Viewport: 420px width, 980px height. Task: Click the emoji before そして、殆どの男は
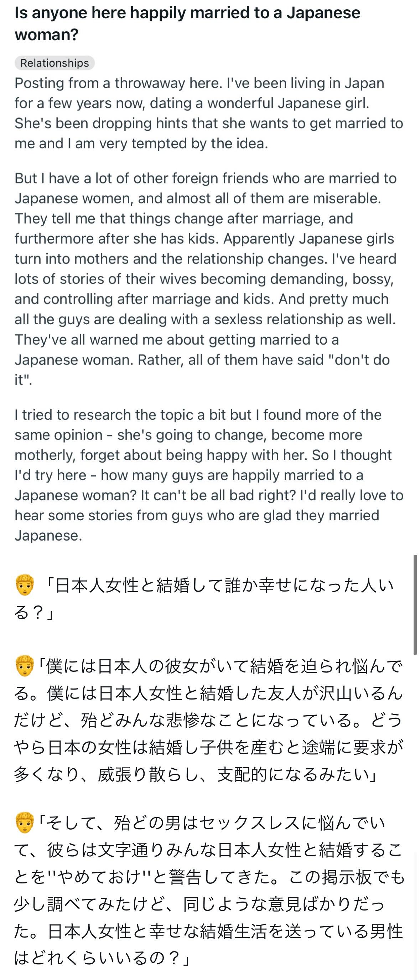coord(25,823)
